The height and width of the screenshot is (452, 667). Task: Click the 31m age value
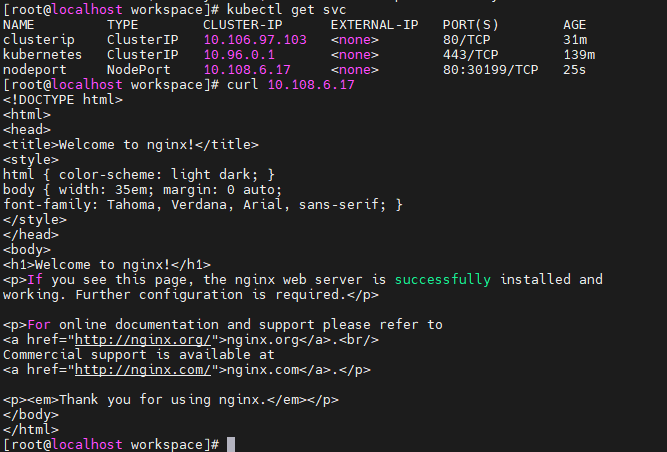coord(575,40)
